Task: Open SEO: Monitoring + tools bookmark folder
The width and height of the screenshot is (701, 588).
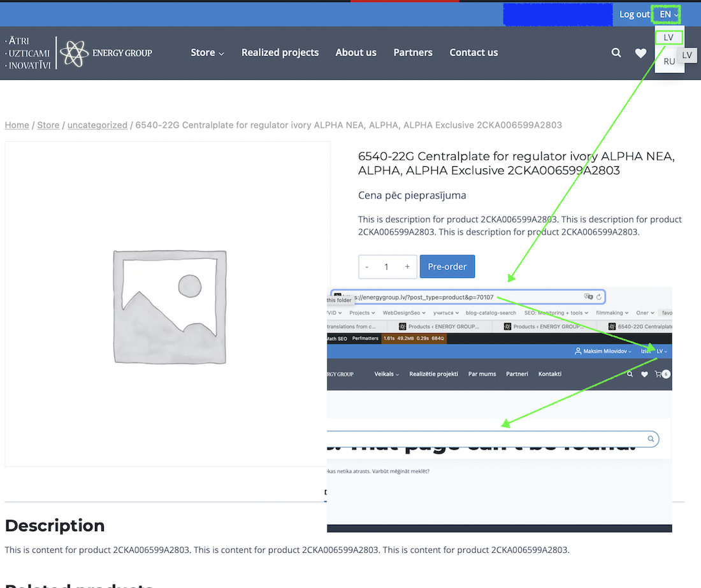Action: pos(556,313)
